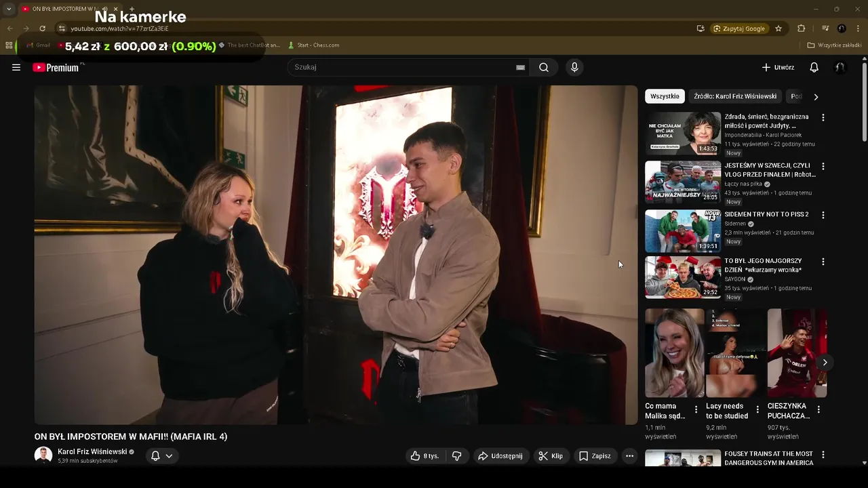Open the Sidemen 1:39:51 thumbnail

tap(683, 231)
